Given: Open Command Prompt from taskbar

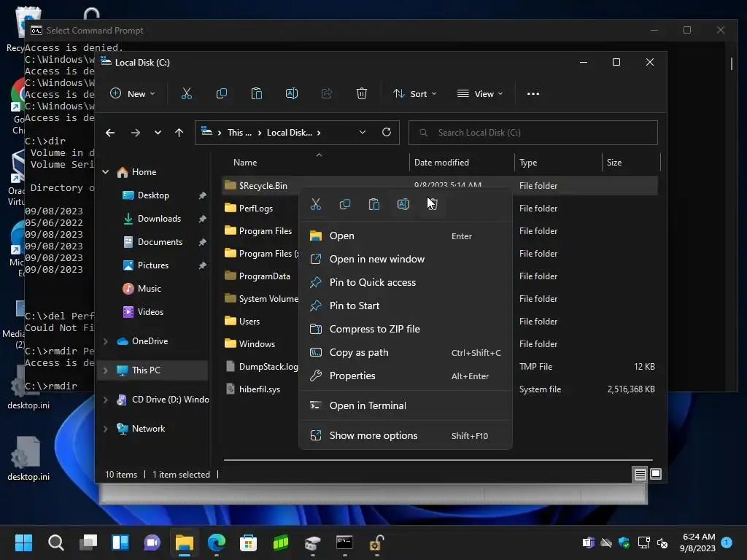Looking at the screenshot, I should click(x=344, y=542).
